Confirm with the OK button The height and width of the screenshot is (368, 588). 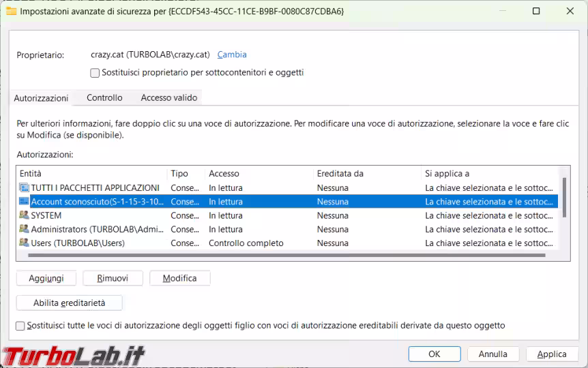click(435, 354)
